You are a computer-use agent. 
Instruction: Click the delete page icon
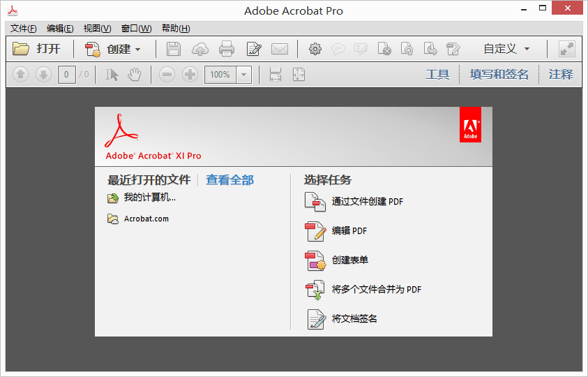tap(384, 49)
